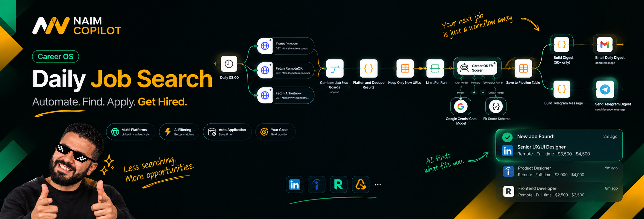Open the Career OS Fit Scorer agent node

(477, 68)
